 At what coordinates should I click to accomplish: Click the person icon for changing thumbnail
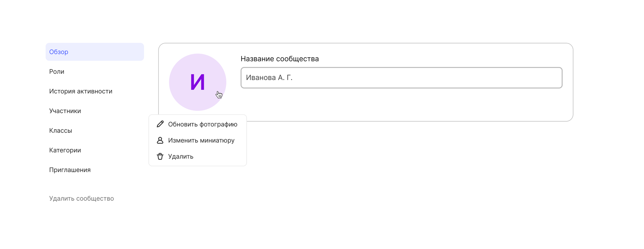click(160, 140)
